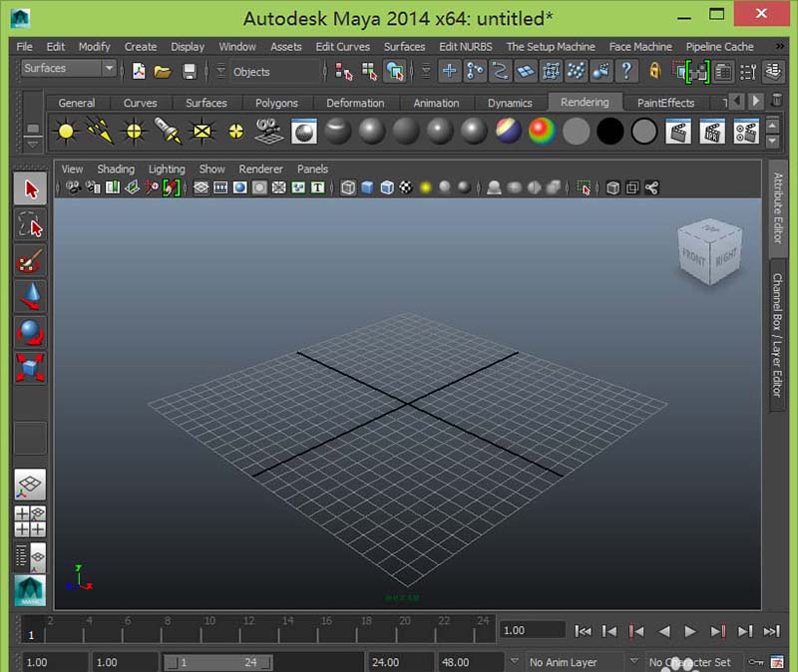Image resolution: width=798 pixels, height=672 pixels.
Task: Create a spot light from shelf
Action: click(168, 132)
